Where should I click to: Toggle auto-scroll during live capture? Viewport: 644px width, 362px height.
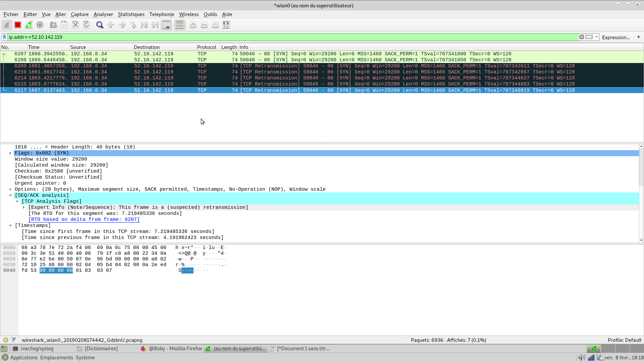[x=166, y=25]
